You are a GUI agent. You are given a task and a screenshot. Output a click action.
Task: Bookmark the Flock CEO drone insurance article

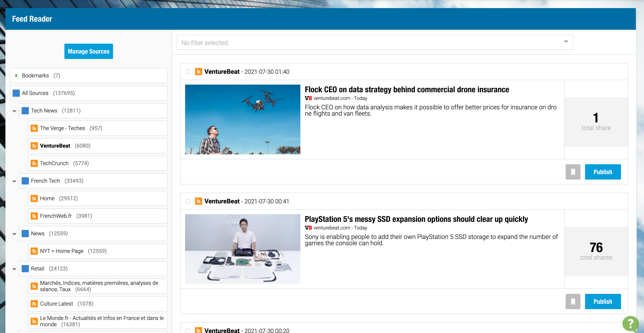[573, 172]
